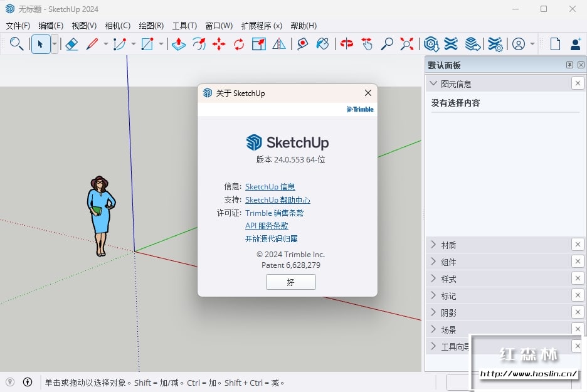Click the blank new document icon

[556, 44]
